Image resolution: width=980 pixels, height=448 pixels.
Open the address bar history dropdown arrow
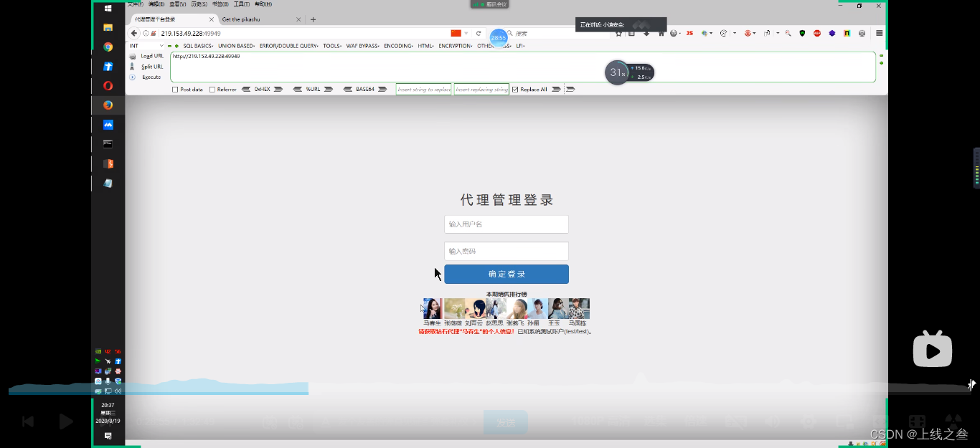coord(466,33)
